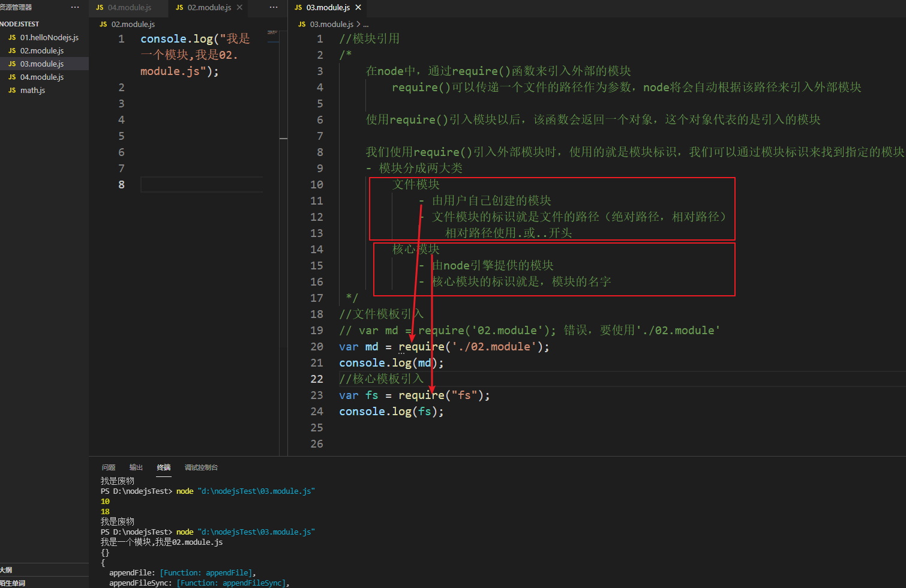Click the console.log statement in 02.module.js
The height and width of the screenshot is (588, 906).
[x=196, y=55]
